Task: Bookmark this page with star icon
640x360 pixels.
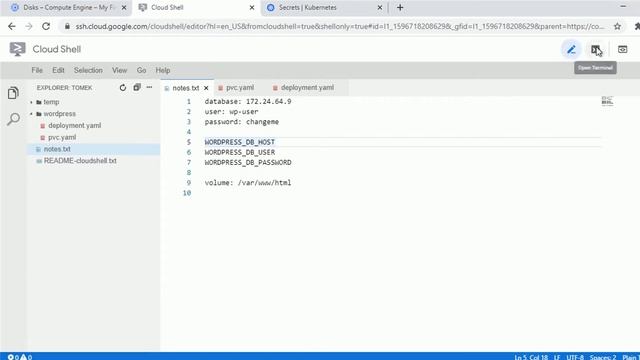Action: (617, 27)
